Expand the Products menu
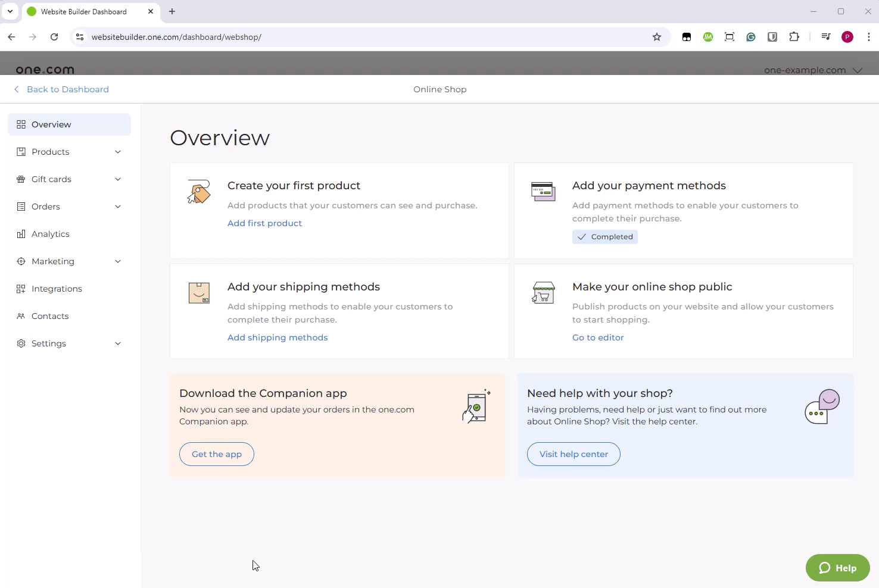Viewport: 879px width, 588px height. click(118, 152)
